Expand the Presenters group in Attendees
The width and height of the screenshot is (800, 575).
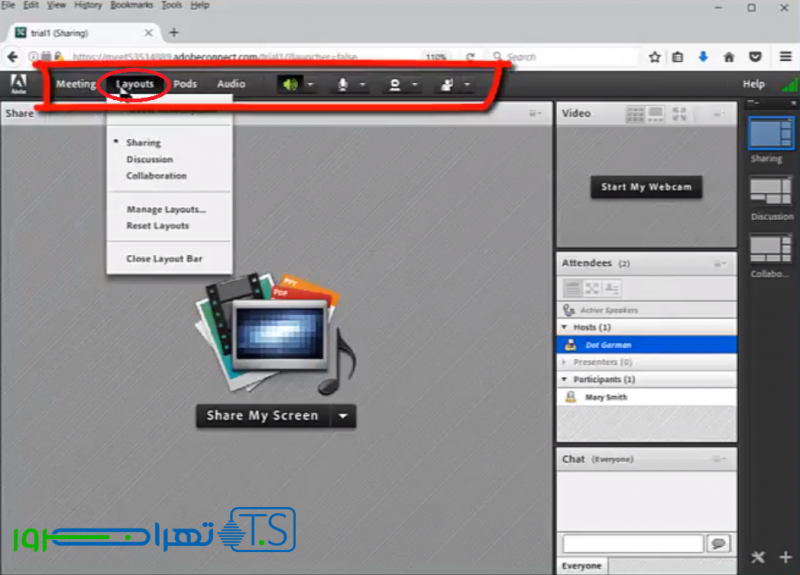point(565,362)
